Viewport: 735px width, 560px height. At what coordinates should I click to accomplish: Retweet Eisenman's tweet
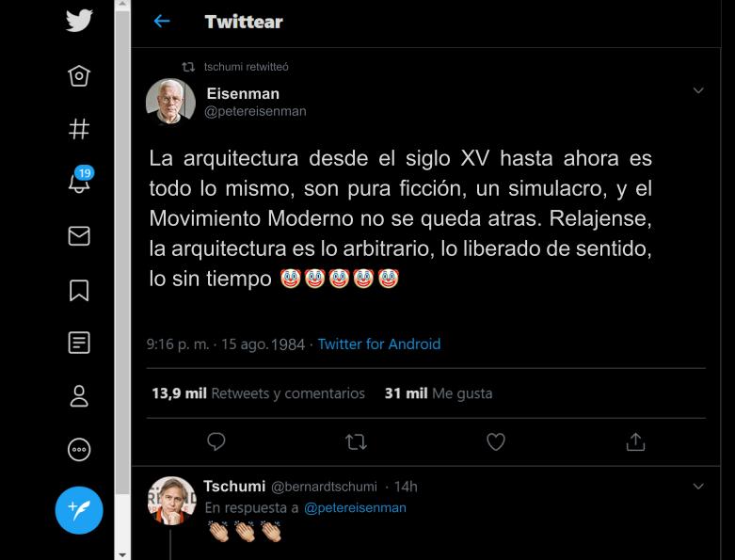(356, 441)
